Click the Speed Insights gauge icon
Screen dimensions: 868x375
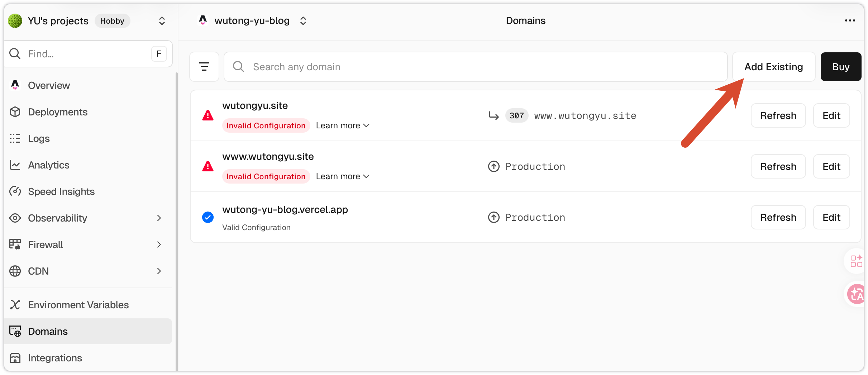coord(15,191)
